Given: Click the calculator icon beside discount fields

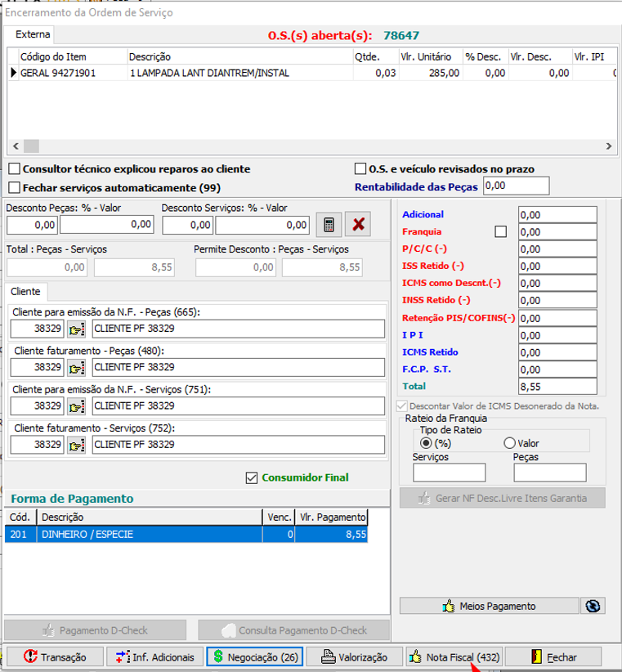Looking at the screenshot, I should tap(328, 224).
